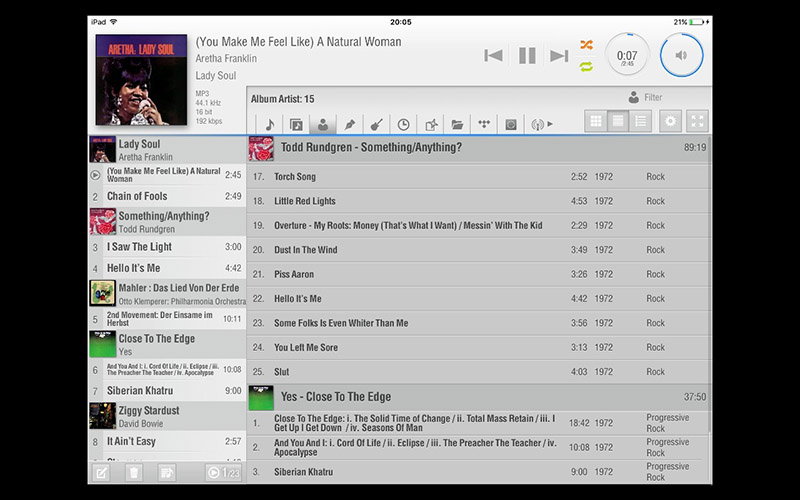
Task: Tap the Aretha Lady Soul album cover
Action: [141, 80]
